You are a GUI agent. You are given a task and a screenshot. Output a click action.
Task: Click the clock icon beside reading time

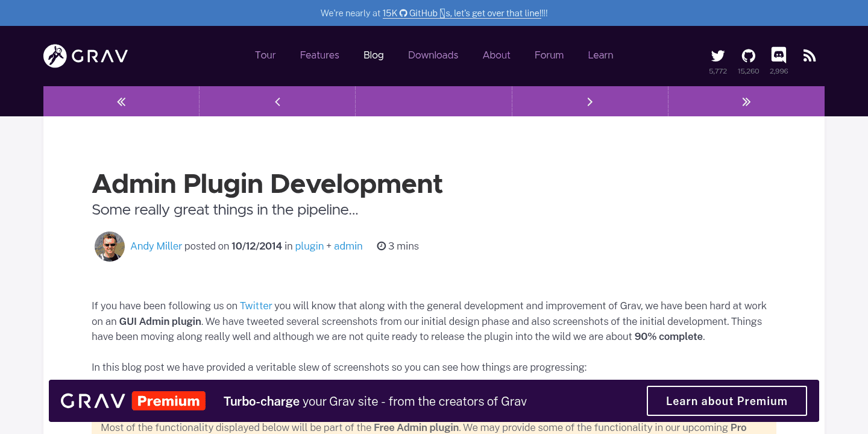381,246
